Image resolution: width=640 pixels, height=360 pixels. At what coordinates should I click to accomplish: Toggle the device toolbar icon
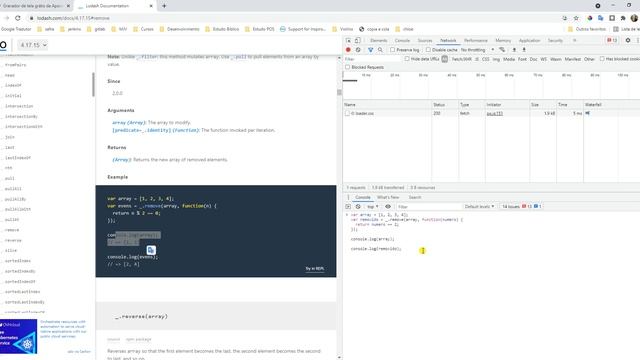[358, 40]
